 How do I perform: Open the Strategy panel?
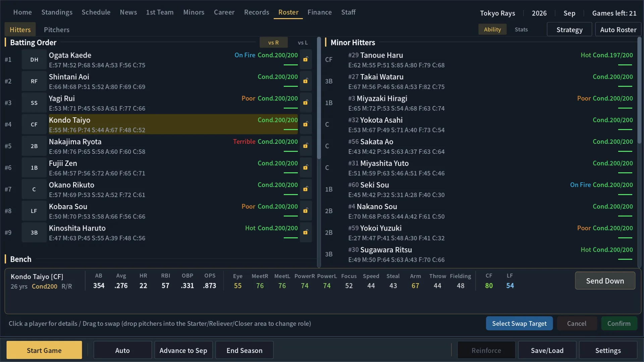(x=569, y=29)
